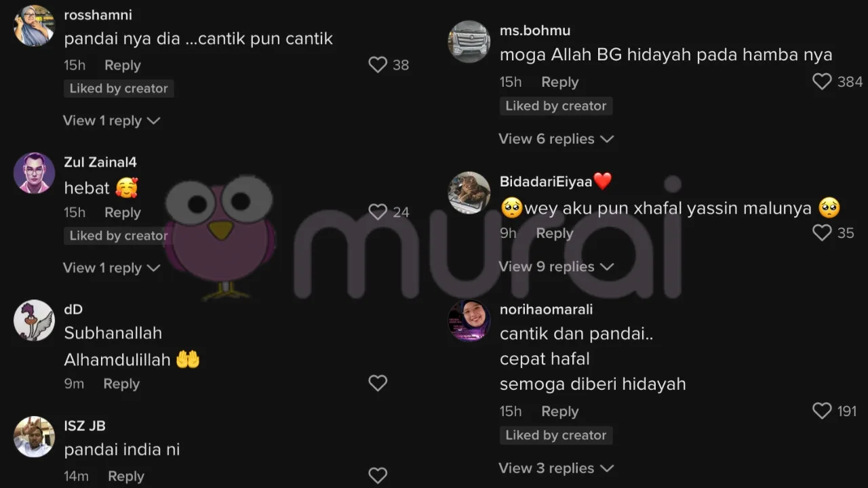
Task: Heart BidadariEiyaa's comment with 35 likes
Action: (822, 233)
